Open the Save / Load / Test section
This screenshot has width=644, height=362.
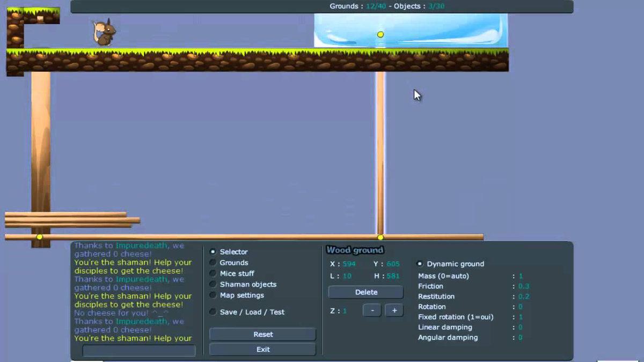pyautogui.click(x=213, y=312)
